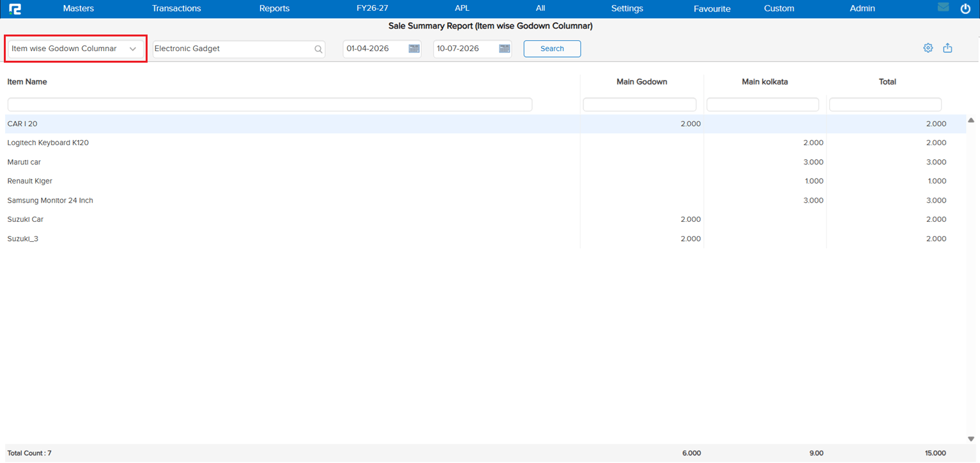Click Main kolkata quantity for Renault Kiger
980x463 pixels.
click(814, 181)
